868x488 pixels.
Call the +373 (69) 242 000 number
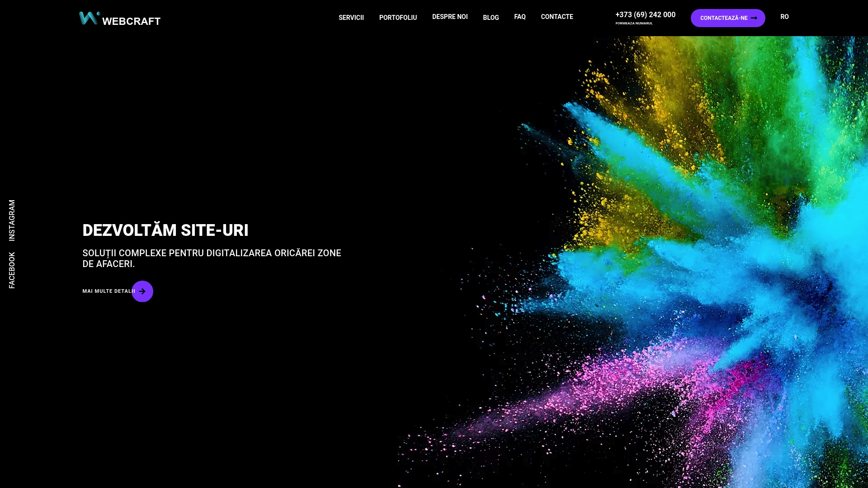(x=645, y=14)
